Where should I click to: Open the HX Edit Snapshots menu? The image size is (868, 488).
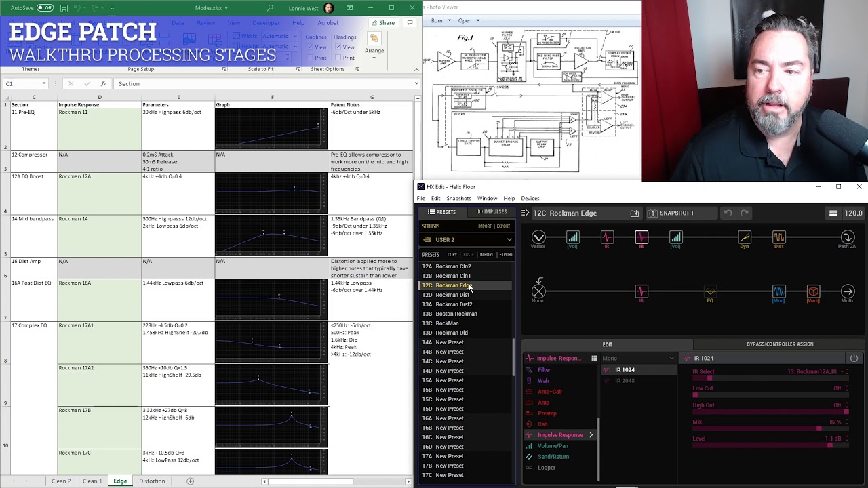click(458, 199)
